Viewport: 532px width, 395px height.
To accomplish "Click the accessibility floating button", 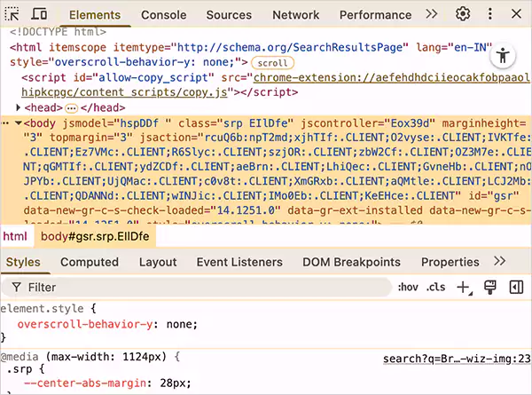I will coord(504,54).
